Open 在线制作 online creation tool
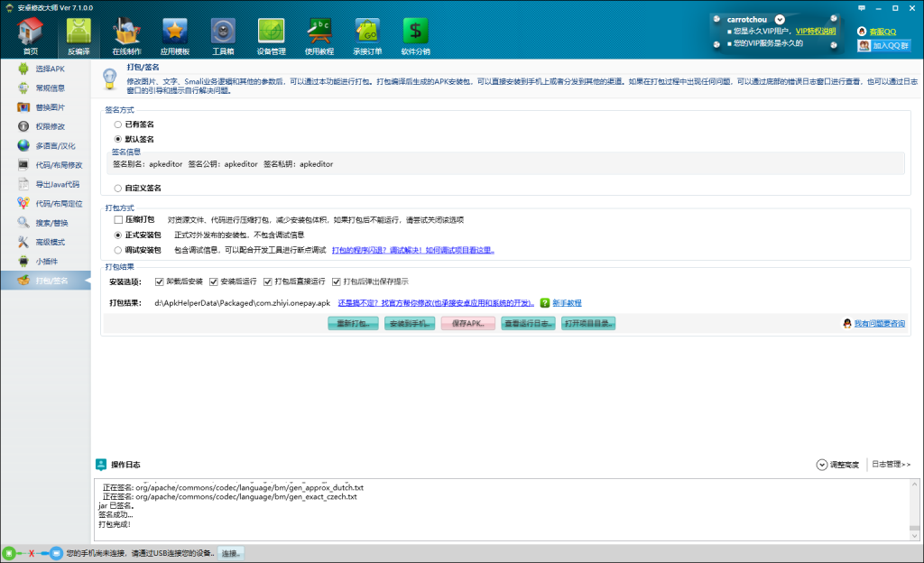The height and width of the screenshot is (563, 924). click(x=126, y=32)
